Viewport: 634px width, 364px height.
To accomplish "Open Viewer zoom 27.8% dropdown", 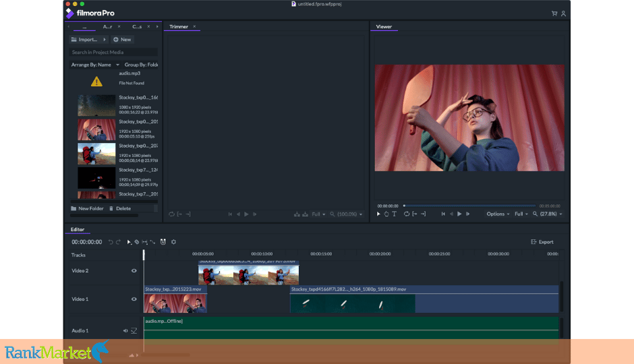I will point(548,214).
